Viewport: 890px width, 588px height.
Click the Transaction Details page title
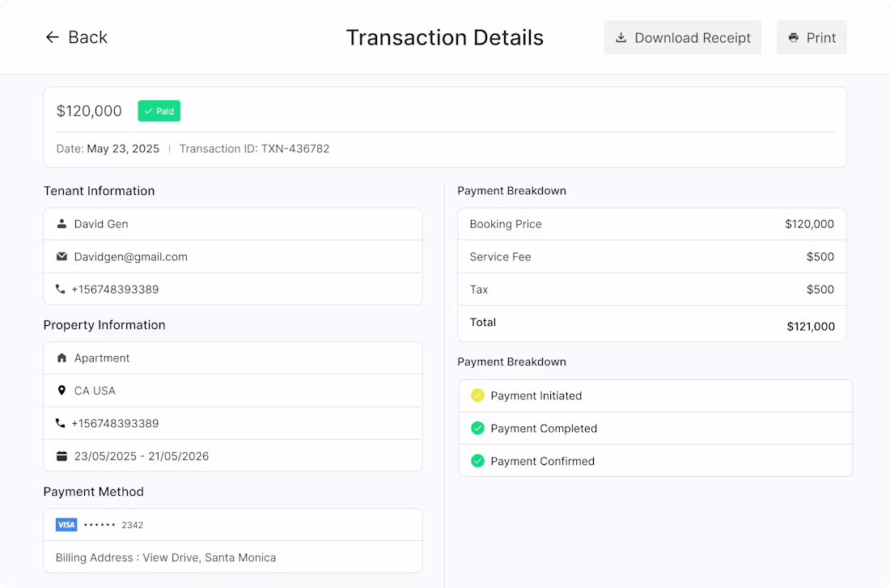(445, 37)
